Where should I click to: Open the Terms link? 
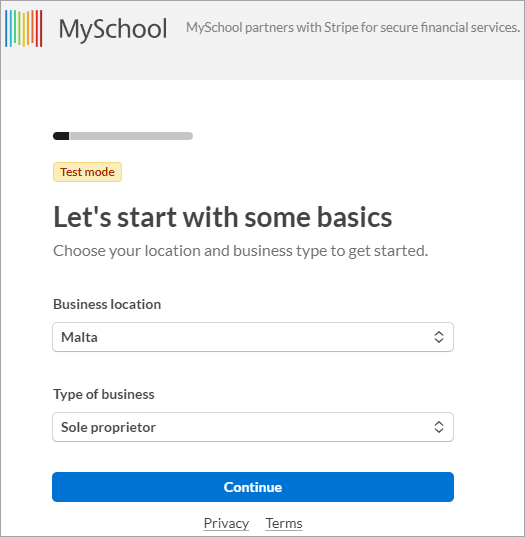(x=284, y=524)
